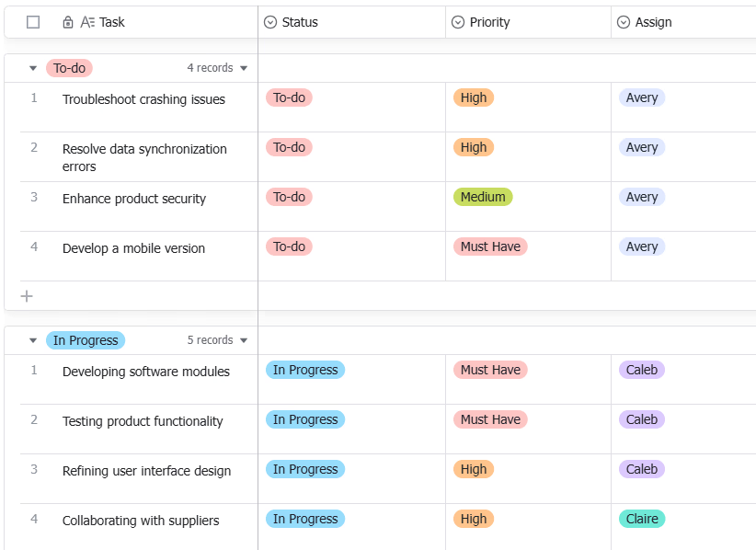Viewport: 756px width, 550px height.
Task: Tick the select-all checkbox in header
Action: (x=33, y=22)
